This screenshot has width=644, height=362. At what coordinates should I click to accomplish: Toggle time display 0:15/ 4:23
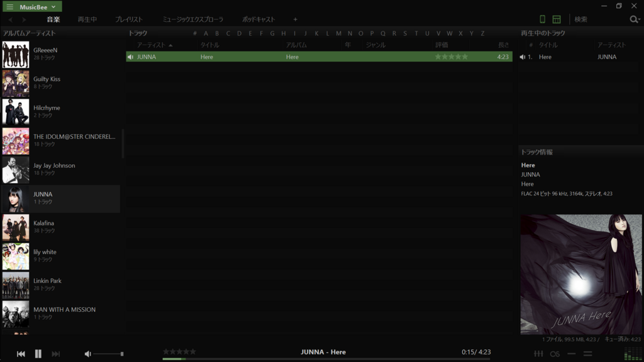pos(476,352)
